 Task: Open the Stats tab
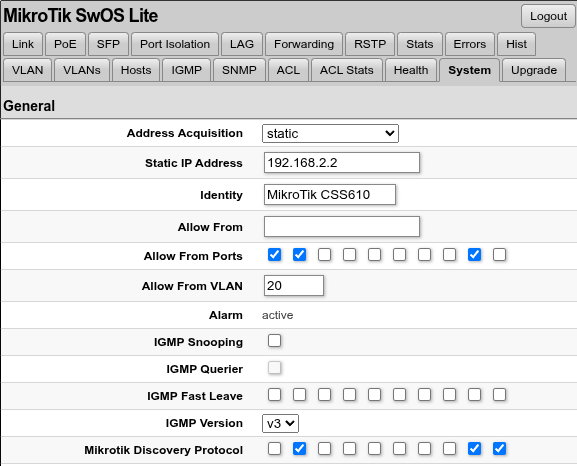pos(420,44)
